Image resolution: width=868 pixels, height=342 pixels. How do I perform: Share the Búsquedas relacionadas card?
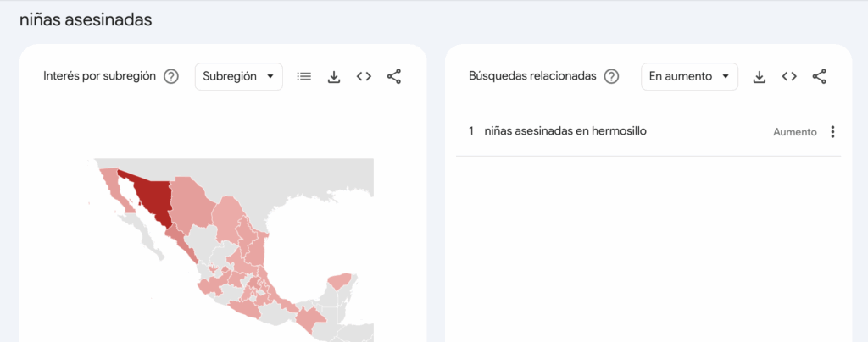819,76
